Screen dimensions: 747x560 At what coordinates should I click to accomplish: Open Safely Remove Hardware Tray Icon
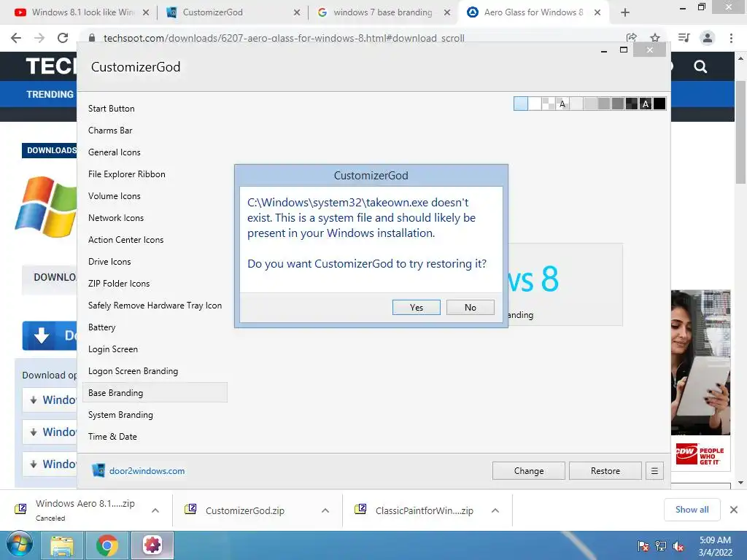pyautogui.click(x=155, y=306)
